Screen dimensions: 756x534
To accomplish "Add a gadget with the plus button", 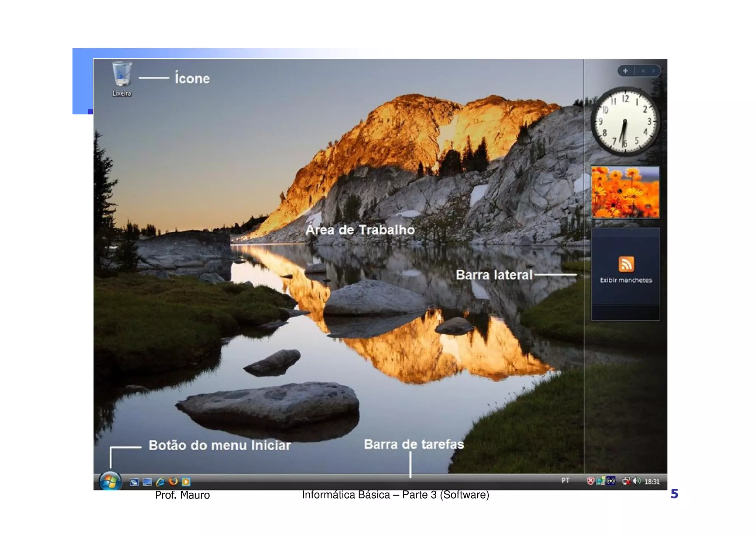I will coord(625,71).
